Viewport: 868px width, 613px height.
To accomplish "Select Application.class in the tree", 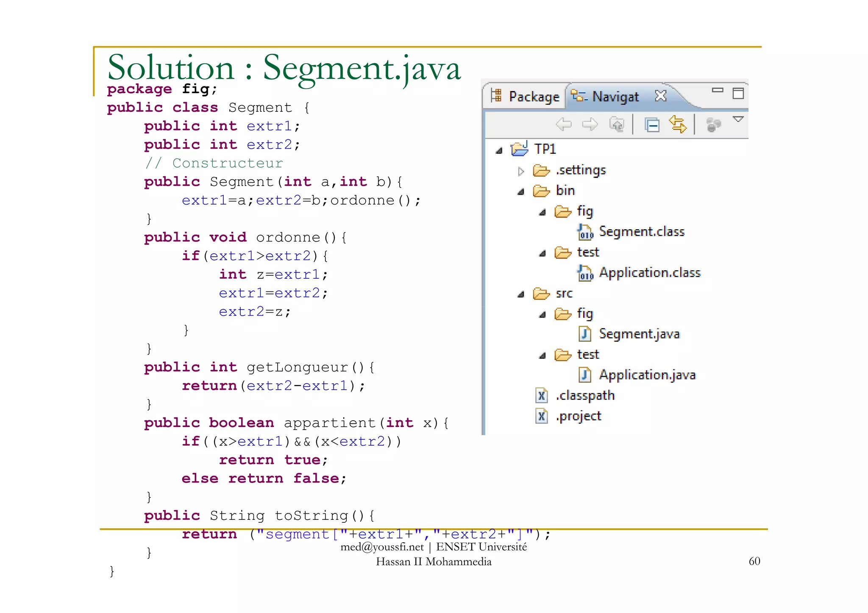I will 649,273.
